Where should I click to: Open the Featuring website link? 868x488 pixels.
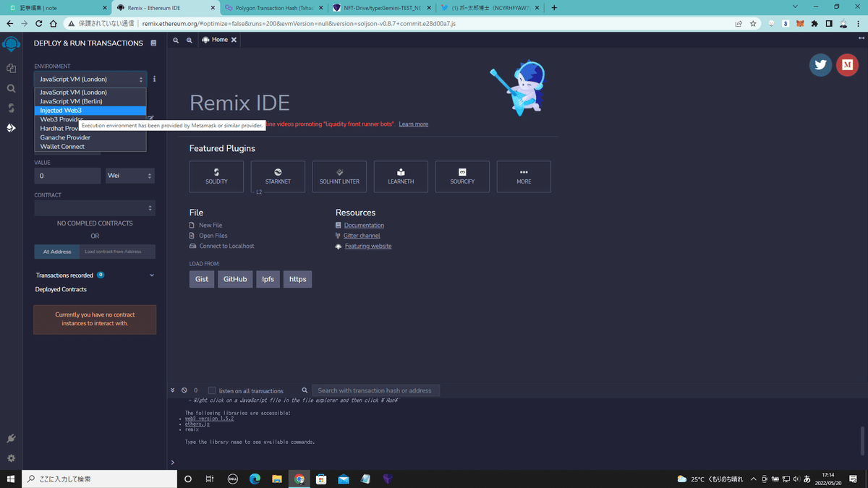[368, 247]
